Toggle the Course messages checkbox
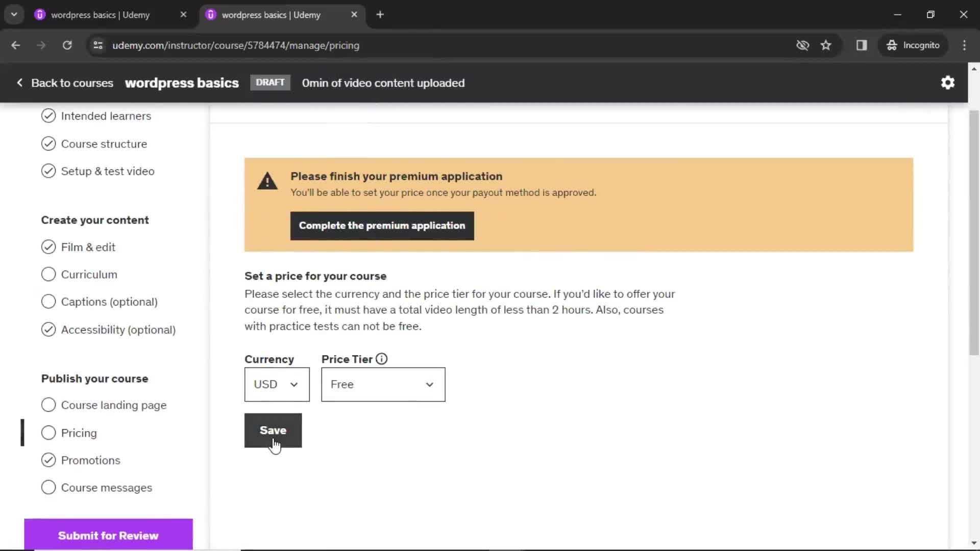980x551 pixels. 48,487
